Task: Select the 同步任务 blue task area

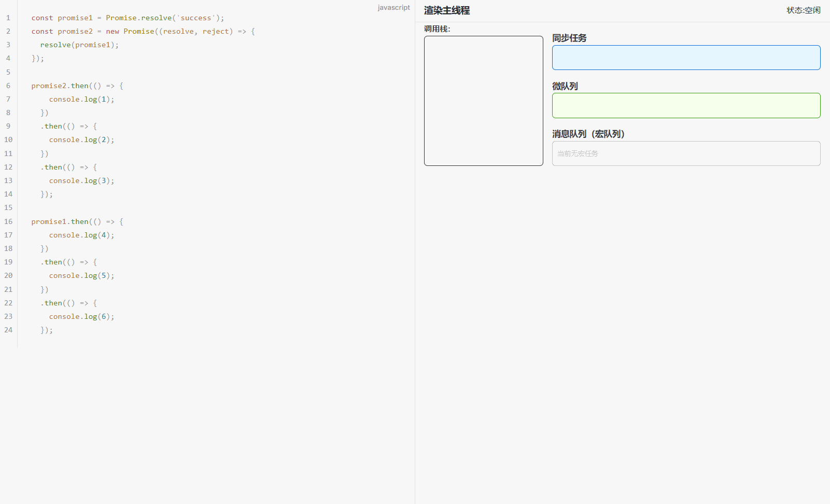Action: pyautogui.click(x=685, y=58)
